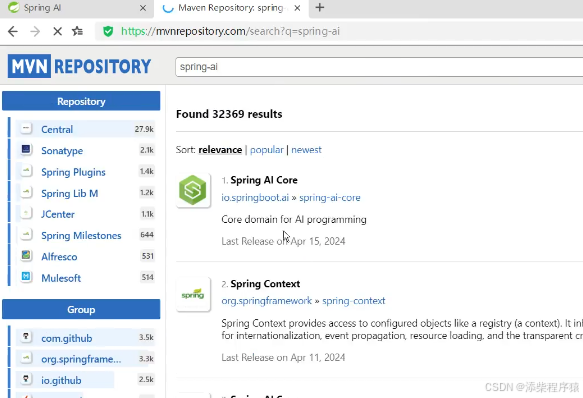The width and height of the screenshot is (583, 398).
Task: Click the 27.9k count badge for Central
Action: coord(144,129)
